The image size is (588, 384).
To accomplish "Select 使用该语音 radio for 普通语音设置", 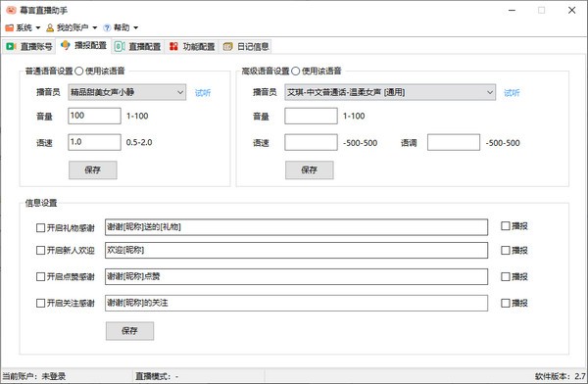I will click(x=79, y=71).
